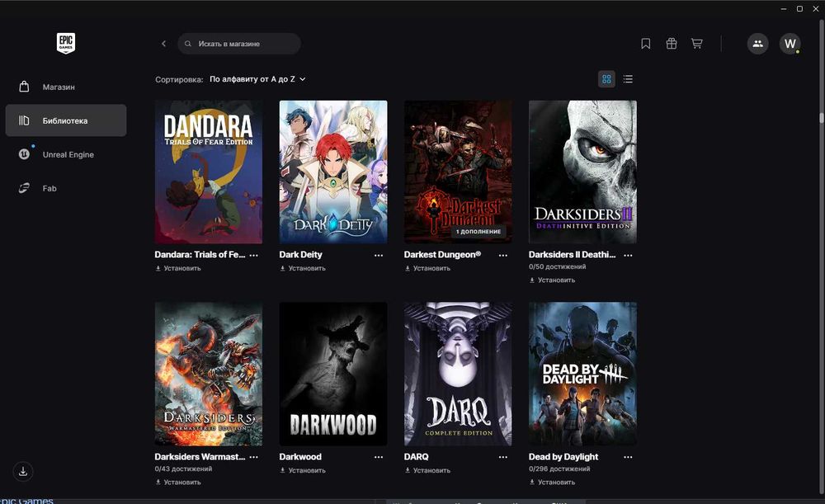Click the Сортировка: label
The height and width of the screenshot is (504, 825).
179,79
